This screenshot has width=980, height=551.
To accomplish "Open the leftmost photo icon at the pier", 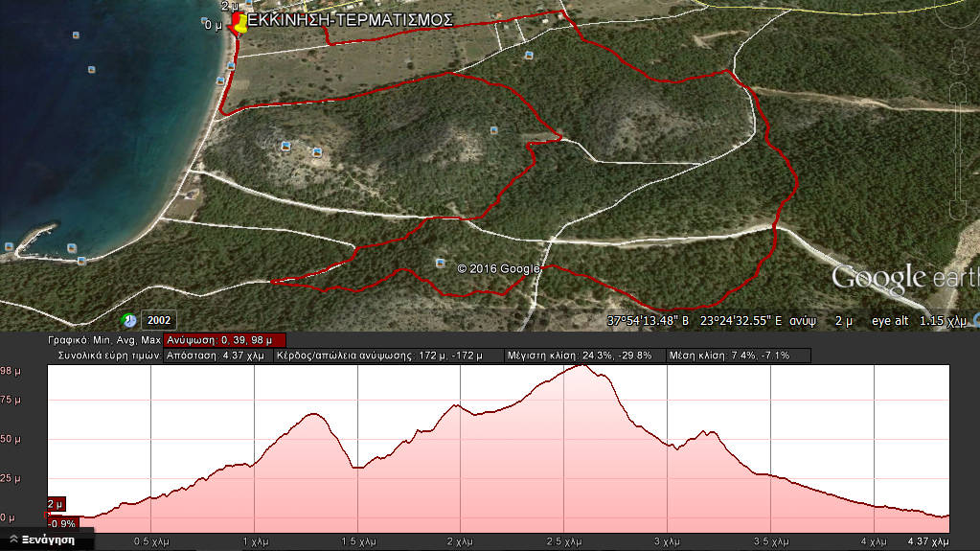I will coord(9,245).
